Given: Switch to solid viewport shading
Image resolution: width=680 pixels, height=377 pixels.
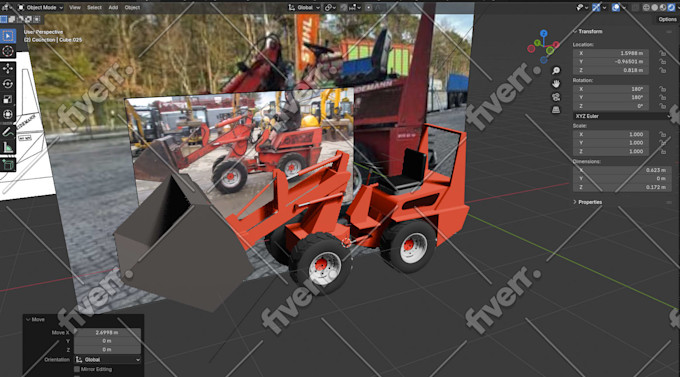Looking at the screenshot, I should tap(654, 7).
